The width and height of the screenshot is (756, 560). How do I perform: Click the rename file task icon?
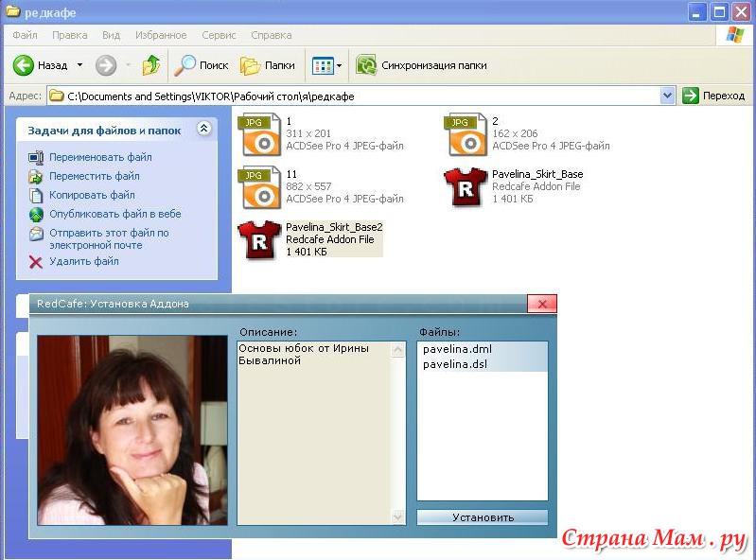pos(36,158)
